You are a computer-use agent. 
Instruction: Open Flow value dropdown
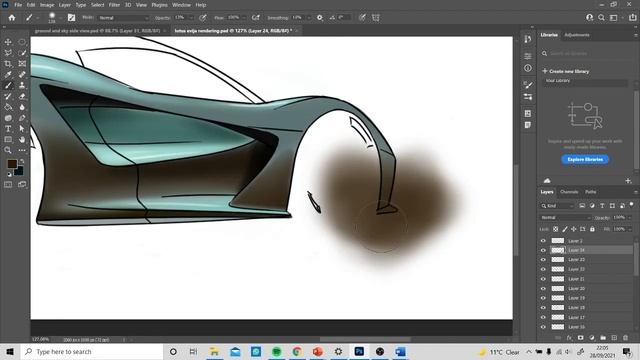(244, 18)
